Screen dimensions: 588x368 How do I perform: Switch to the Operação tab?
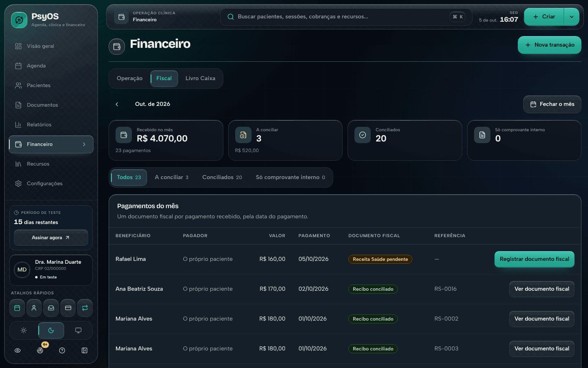point(129,79)
